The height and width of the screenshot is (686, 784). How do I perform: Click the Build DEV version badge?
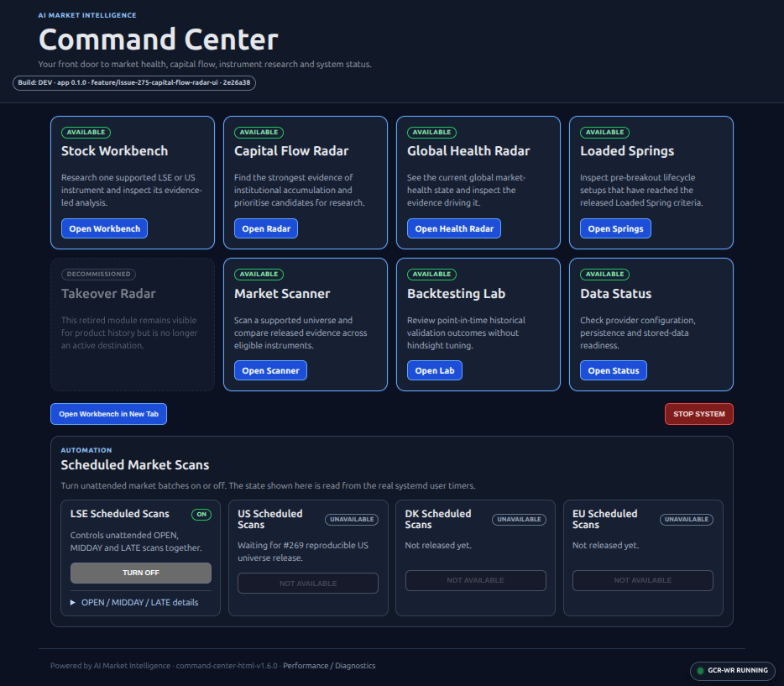click(x=134, y=82)
